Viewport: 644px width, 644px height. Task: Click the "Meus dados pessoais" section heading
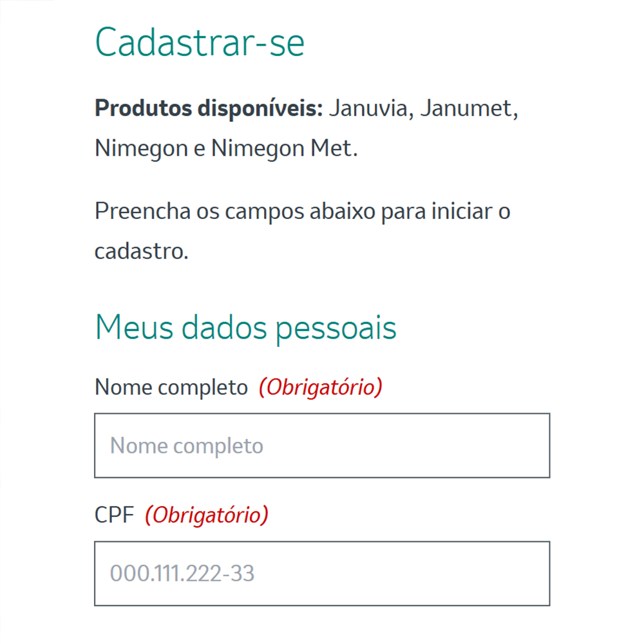coord(245,328)
